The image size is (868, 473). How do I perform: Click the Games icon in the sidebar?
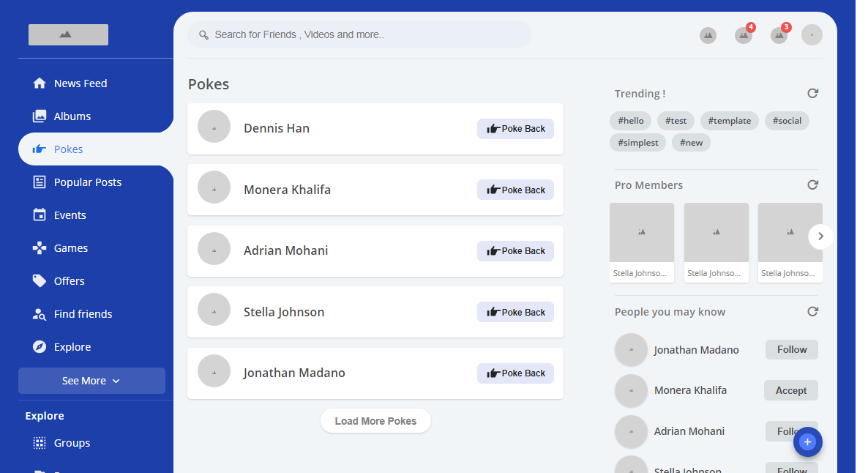pos(40,248)
